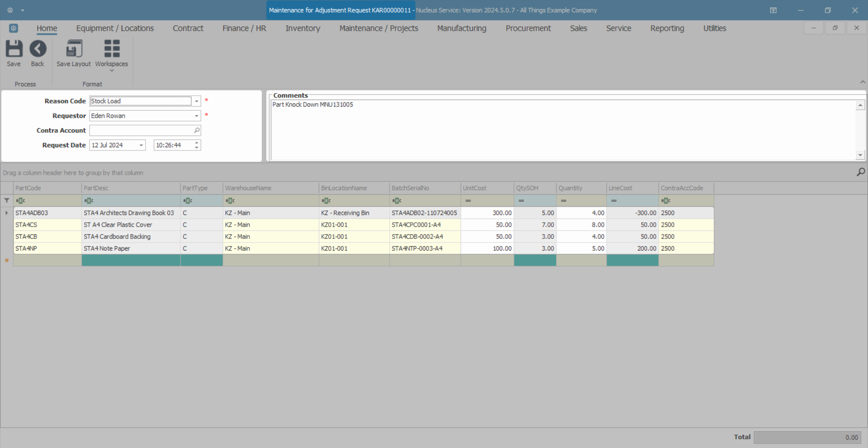Open the Reason Code dropdown

click(x=197, y=101)
